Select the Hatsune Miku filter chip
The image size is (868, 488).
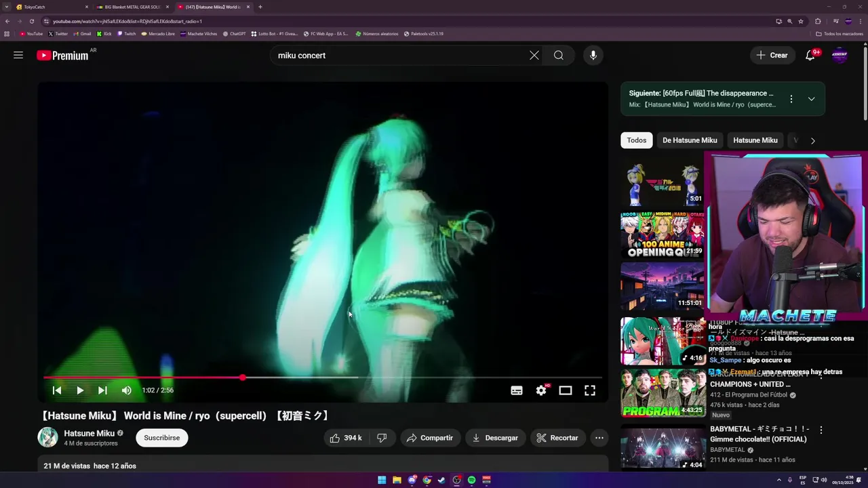(755, 140)
